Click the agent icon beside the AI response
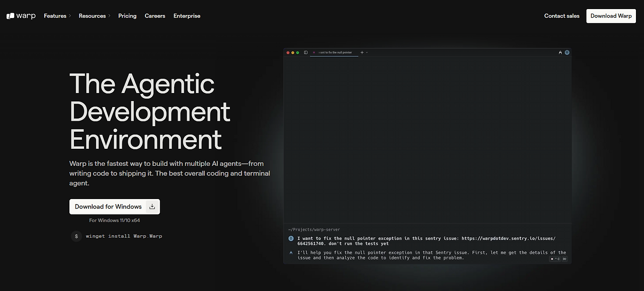The height and width of the screenshot is (291, 644). coord(291,253)
